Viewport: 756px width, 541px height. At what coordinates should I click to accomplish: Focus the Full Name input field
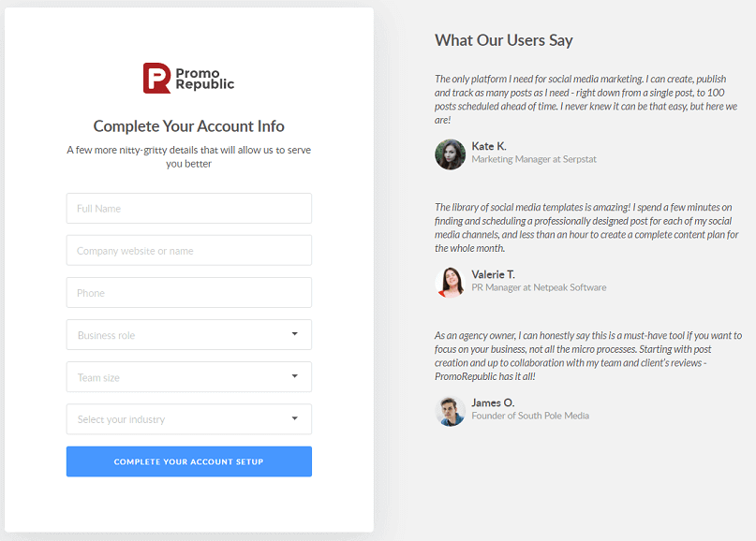[x=188, y=209]
